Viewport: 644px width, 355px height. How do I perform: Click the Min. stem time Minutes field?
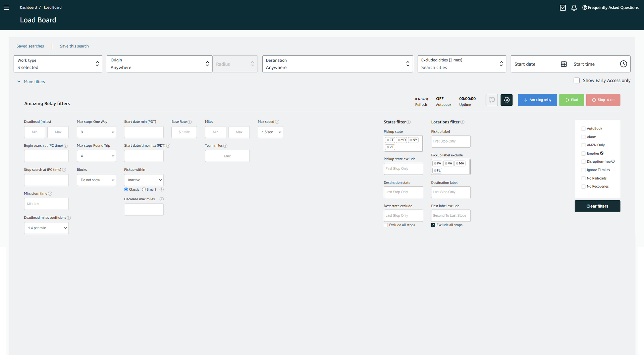(46, 204)
